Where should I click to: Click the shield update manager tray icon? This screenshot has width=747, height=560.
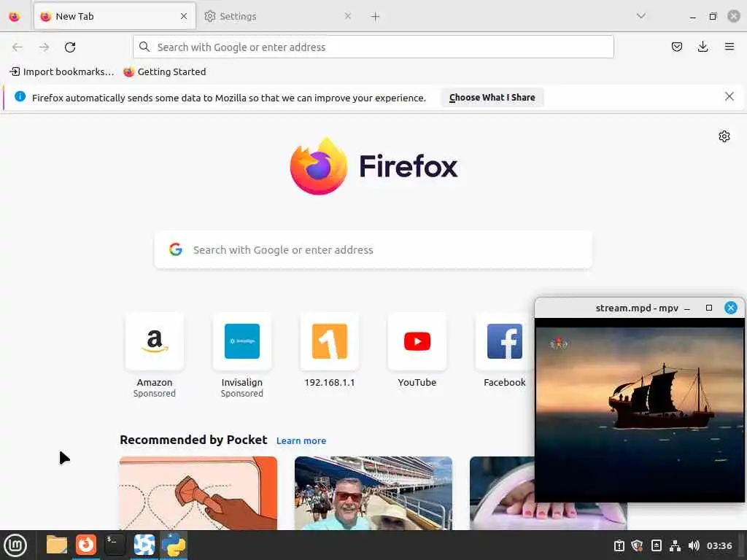click(638, 545)
